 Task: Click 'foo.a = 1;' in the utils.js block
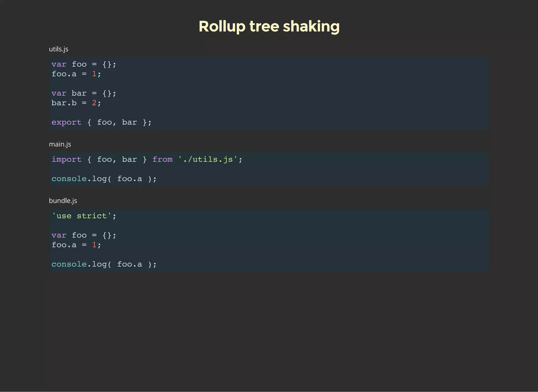pos(76,74)
